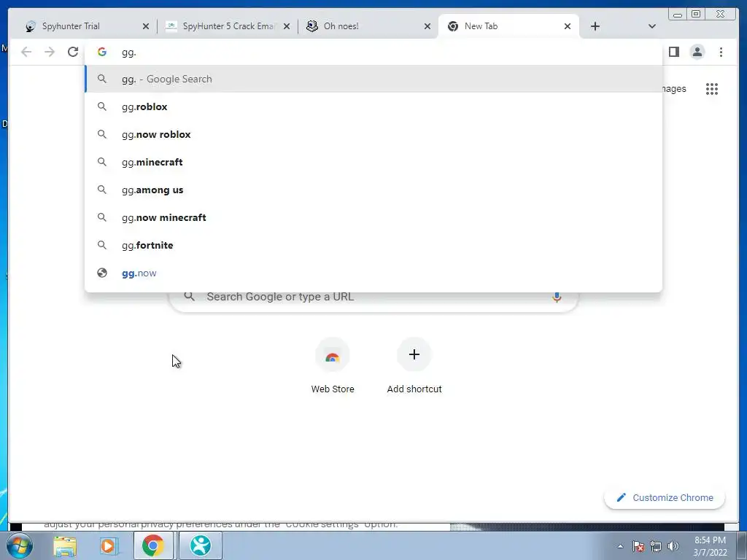Show hidden system tray icons
The image size is (747, 560).
tap(620, 546)
